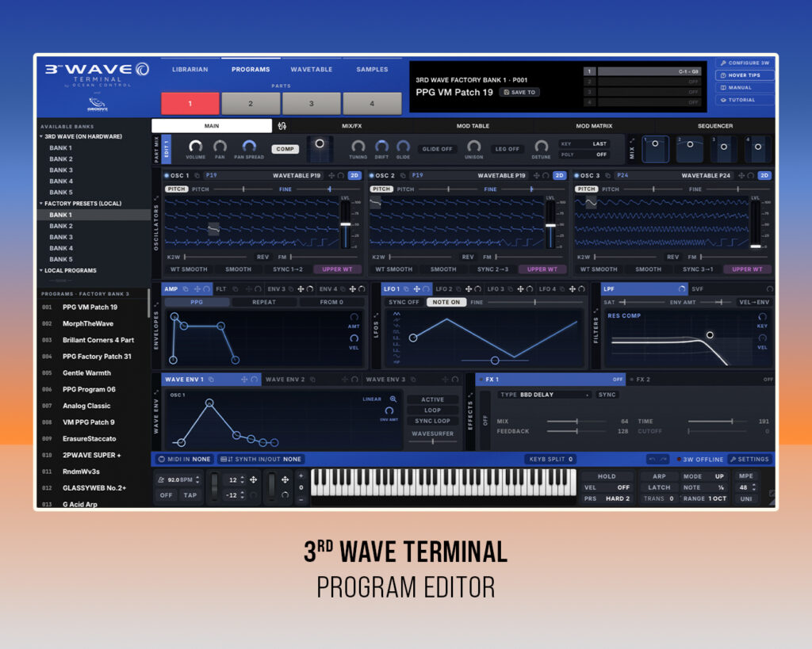The image size is (812, 649).
Task: Click the move icon on the ENV 4 tab
Action: coord(352,288)
